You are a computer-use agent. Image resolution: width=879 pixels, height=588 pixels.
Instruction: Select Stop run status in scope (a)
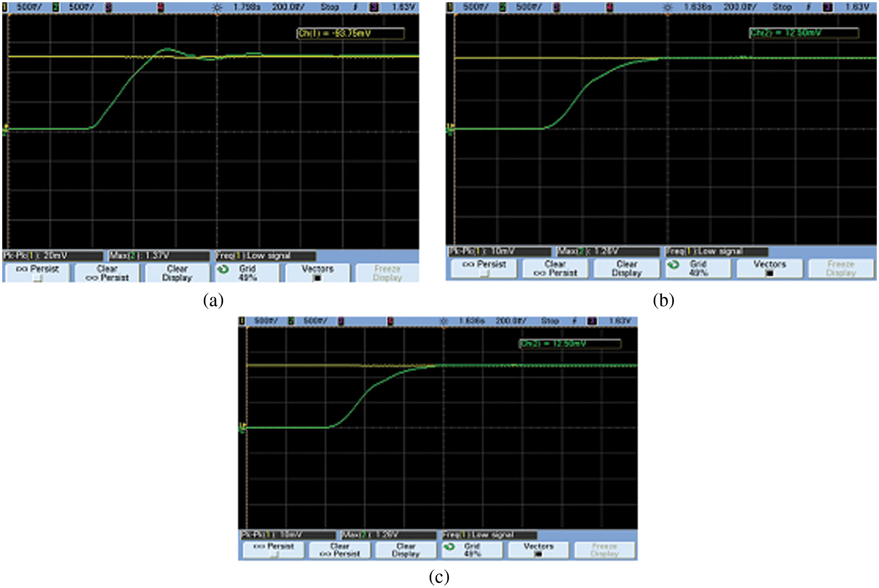click(330, 7)
